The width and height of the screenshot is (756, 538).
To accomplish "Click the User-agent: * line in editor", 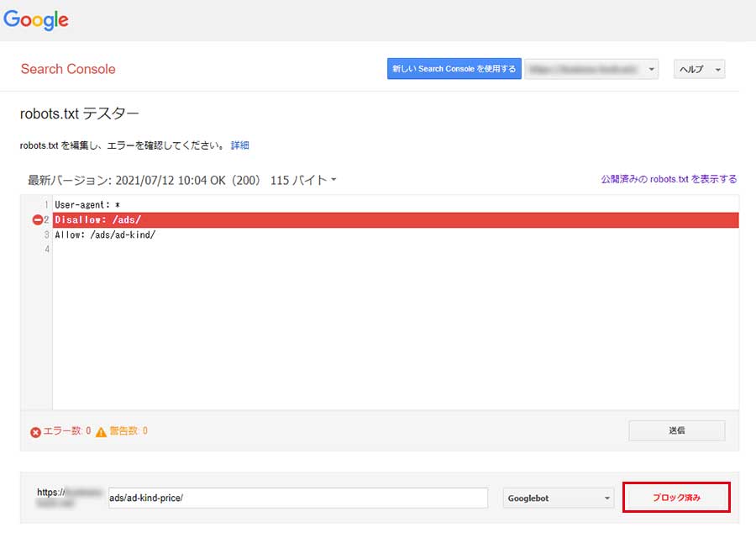I will coord(87,205).
